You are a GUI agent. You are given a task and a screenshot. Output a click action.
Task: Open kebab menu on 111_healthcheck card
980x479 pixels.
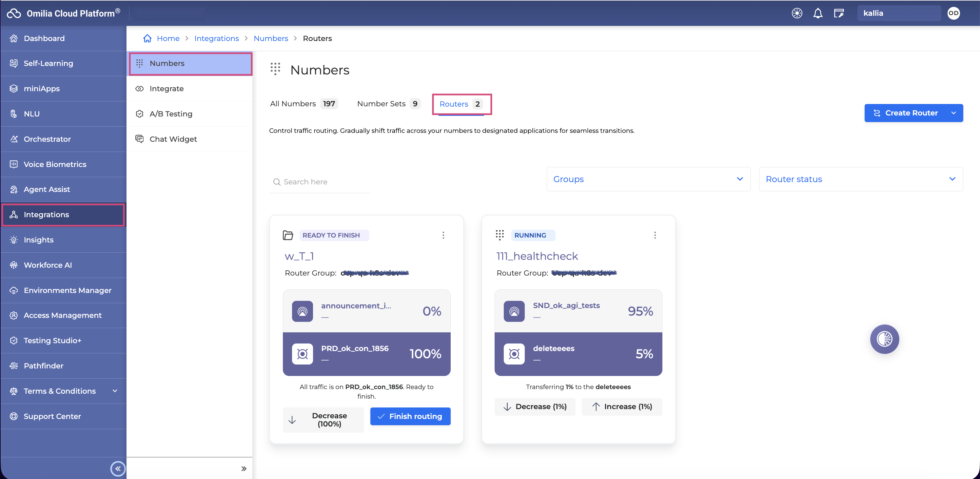click(655, 235)
